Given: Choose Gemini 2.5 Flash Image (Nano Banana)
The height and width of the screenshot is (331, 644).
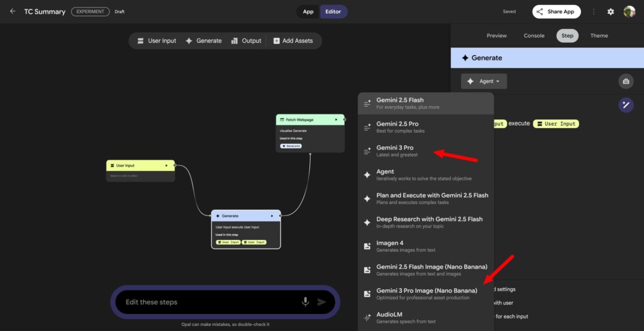Looking at the screenshot, I should [426, 269].
